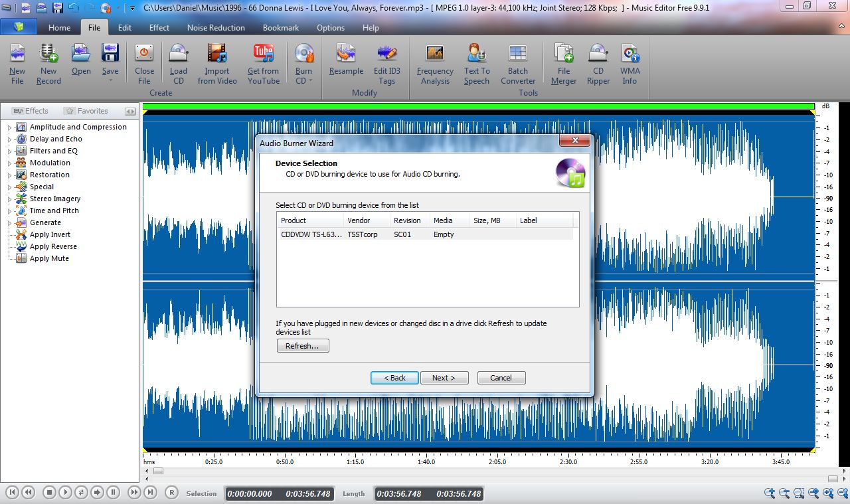Click Refresh in Audio Burner Wizard
Viewport: 850px width, 504px height.
point(302,346)
